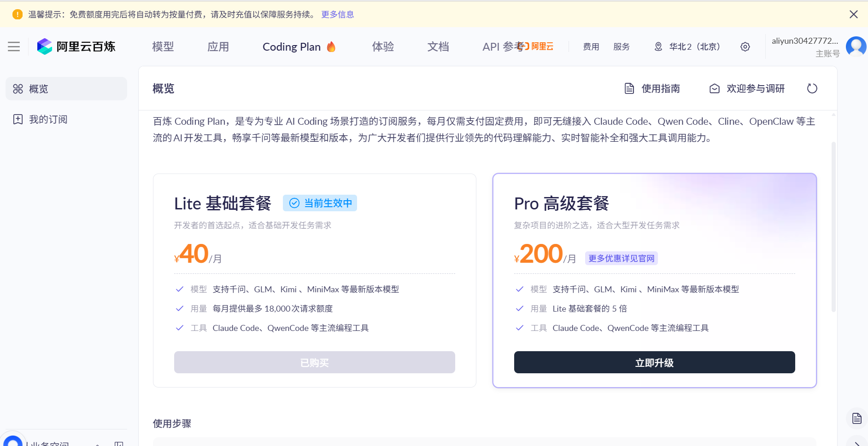
Task: Click the 立即升级 button
Action: 655,363
